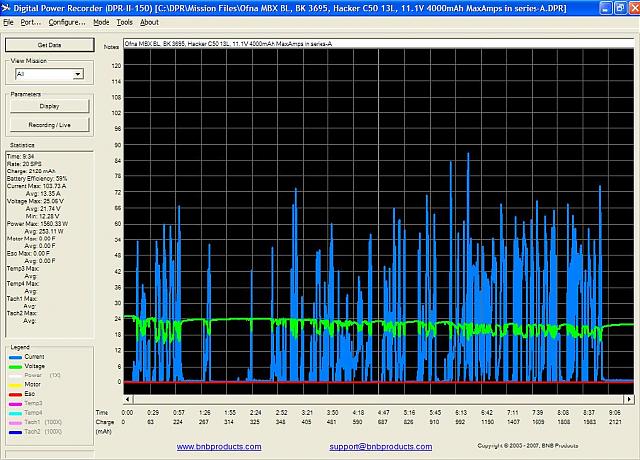The image size is (640, 460).
Task: Toggle the Current trace in the legend
Action: (34, 356)
